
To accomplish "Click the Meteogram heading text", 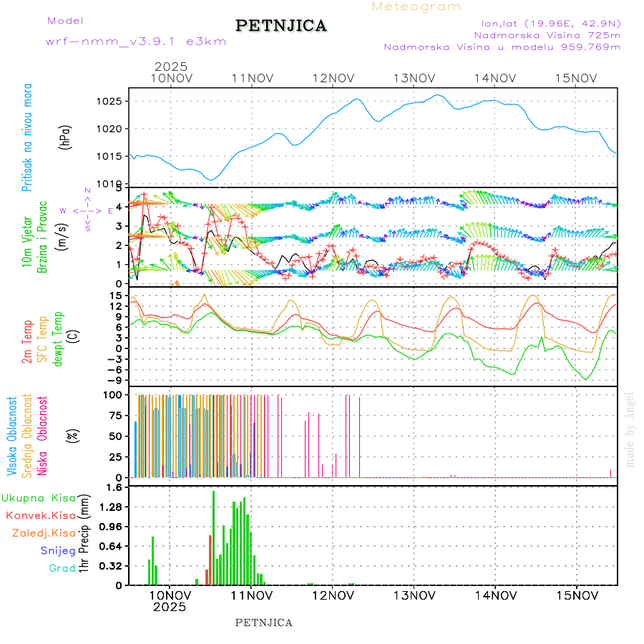I will click(416, 6).
